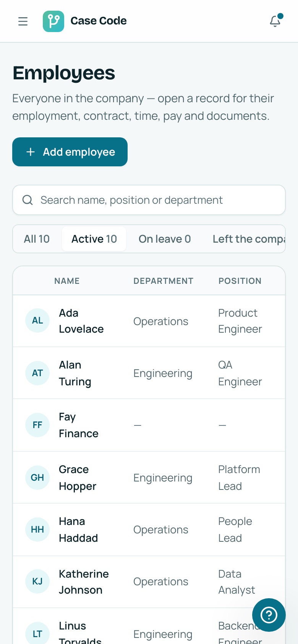Click the NAME column header

click(67, 281)
